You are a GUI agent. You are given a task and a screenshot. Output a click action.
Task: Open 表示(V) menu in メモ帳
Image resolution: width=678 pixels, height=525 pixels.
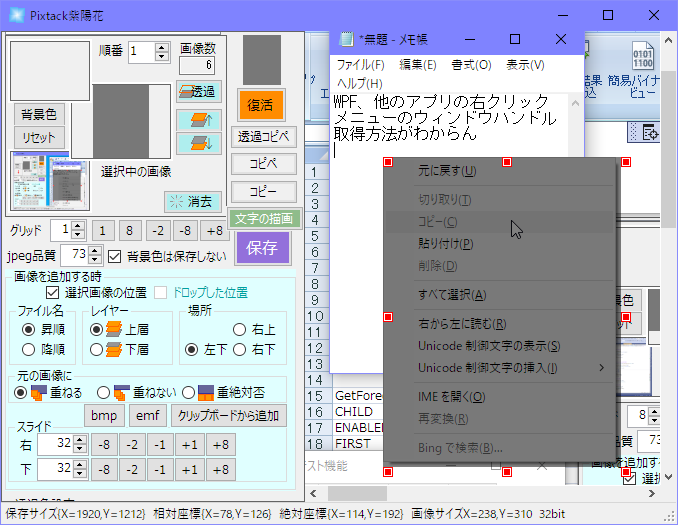pyautogui.click(x=525, y=65)
